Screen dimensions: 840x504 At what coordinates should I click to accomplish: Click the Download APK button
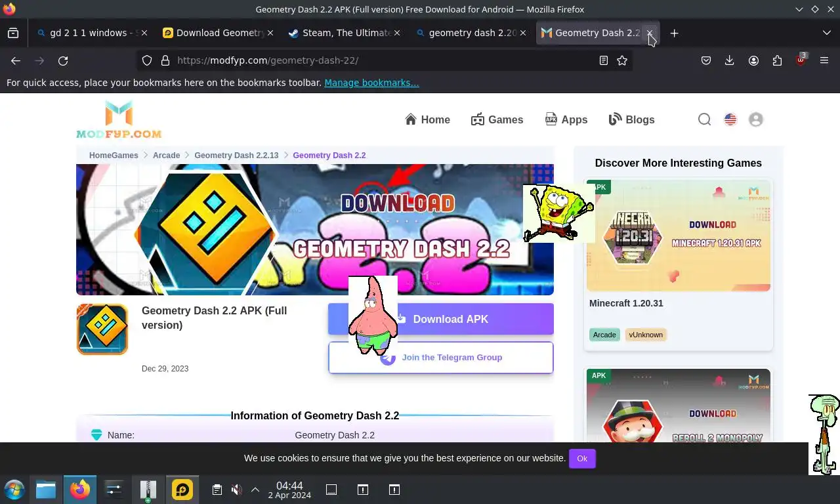pos(441,319)
